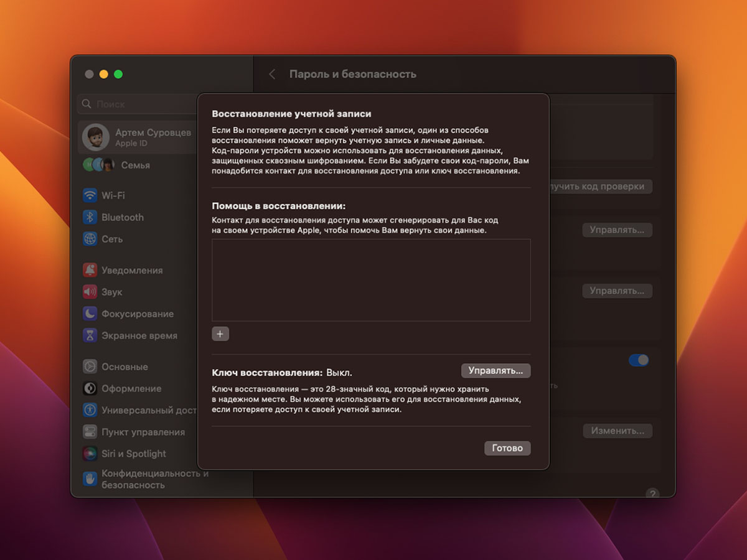Select Экранное время hourglass icon
This screenshot has width=747, height=560.
pos(90,335)
